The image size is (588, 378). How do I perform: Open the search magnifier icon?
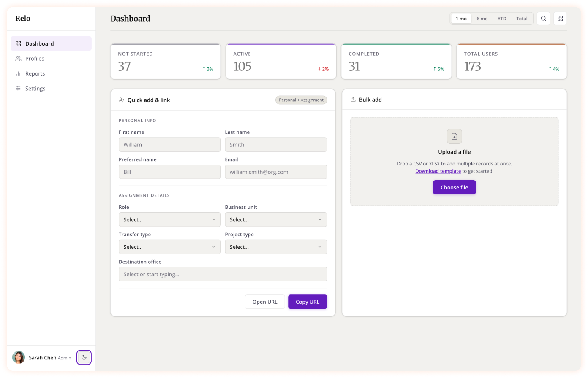[543, 19]
